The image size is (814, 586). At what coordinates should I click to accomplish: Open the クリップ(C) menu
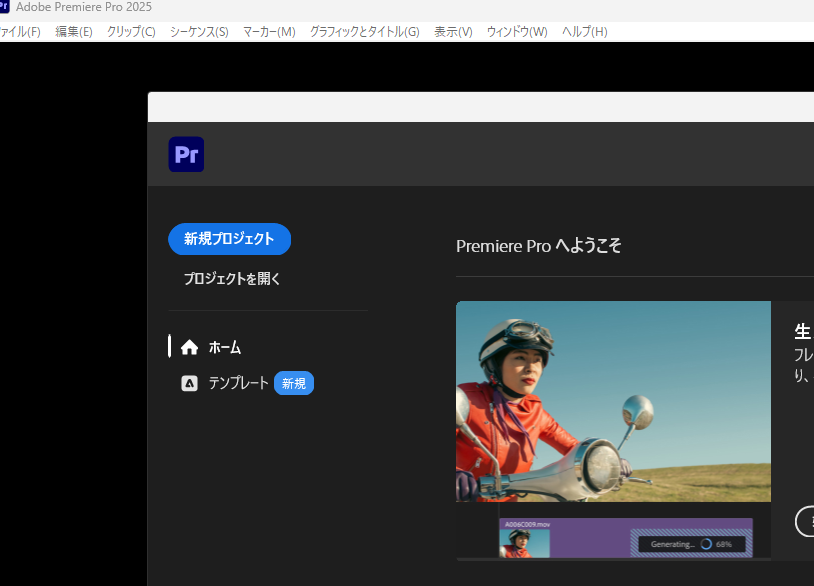(x=131, y=32)
